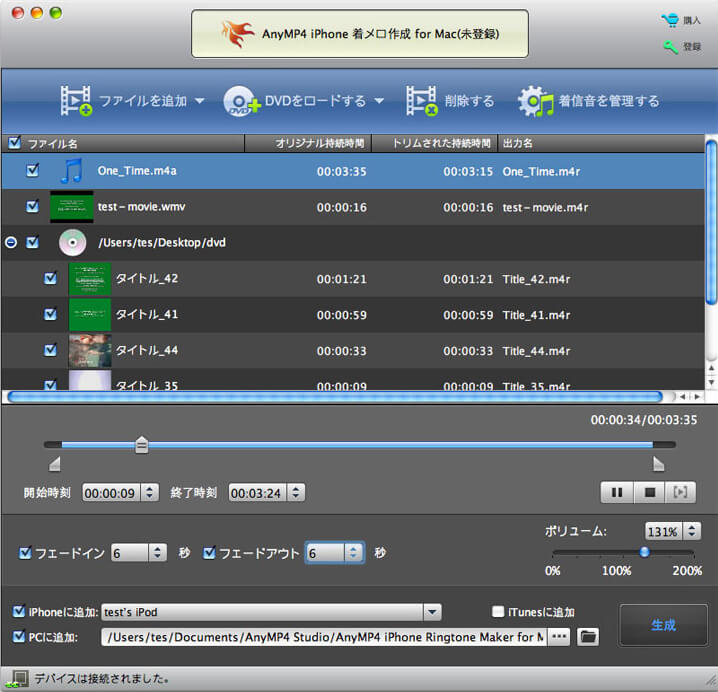Uncheck the タイトル_44 checkbox
This screenshot has width=718, height=692.
click(x=50, y=350)
